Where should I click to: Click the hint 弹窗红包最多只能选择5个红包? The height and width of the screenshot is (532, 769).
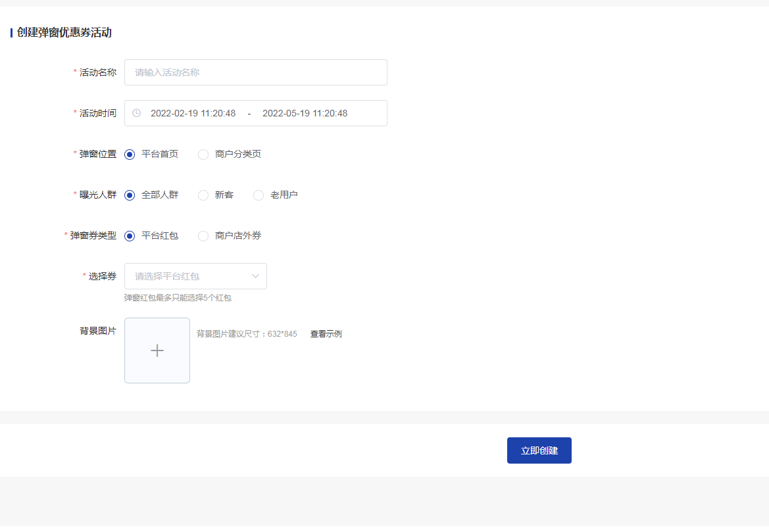click(x=178, y=298)
